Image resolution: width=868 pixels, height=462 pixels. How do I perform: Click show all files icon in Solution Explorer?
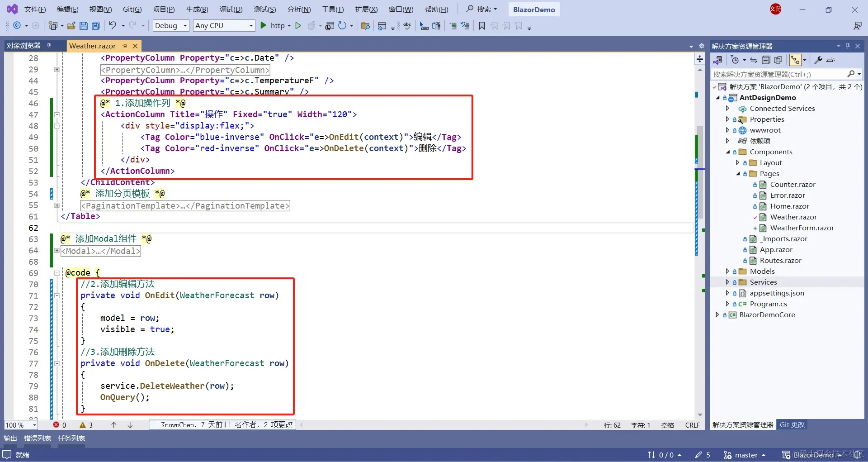click(778, 60)
